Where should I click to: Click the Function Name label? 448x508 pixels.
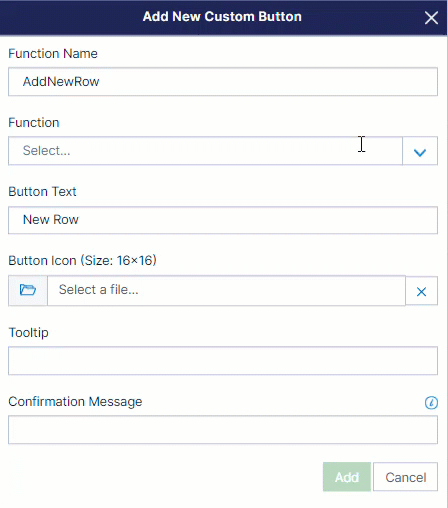pyautogui.click(x=53, y=54)
